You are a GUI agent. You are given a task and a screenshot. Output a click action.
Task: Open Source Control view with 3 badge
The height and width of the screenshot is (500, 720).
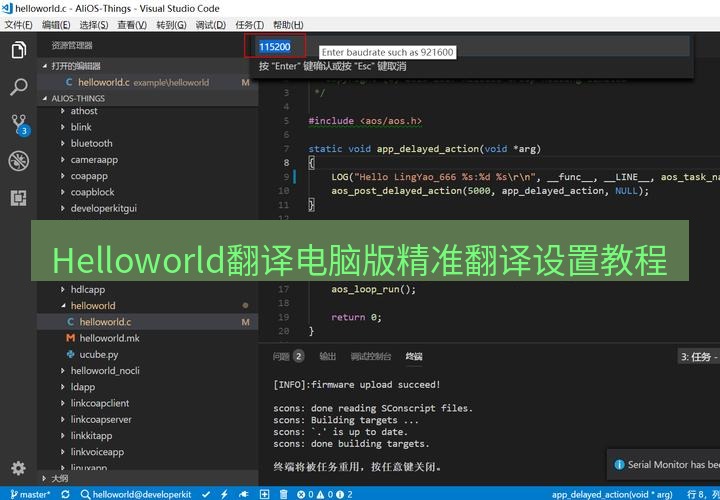(x=19, y=125)
